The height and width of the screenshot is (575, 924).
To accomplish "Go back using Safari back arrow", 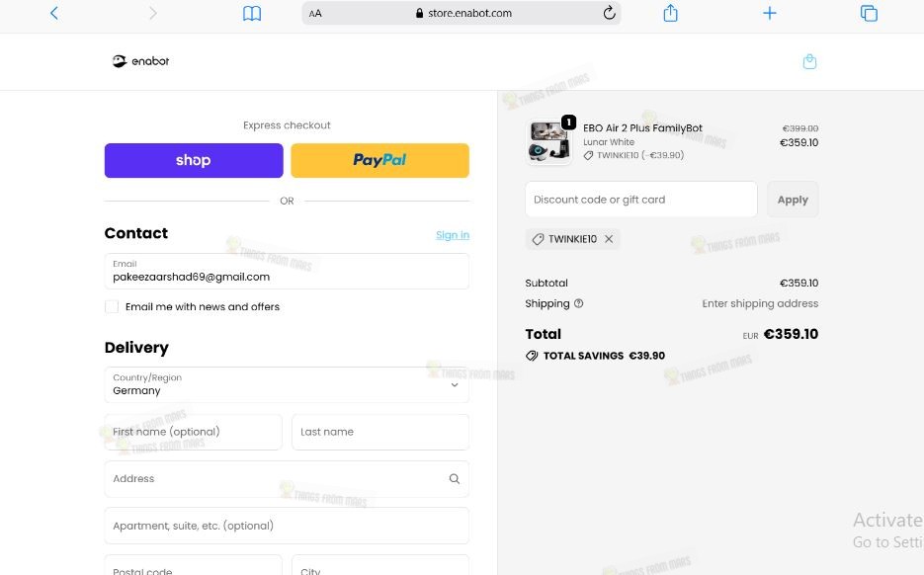I will coord(54,13).
